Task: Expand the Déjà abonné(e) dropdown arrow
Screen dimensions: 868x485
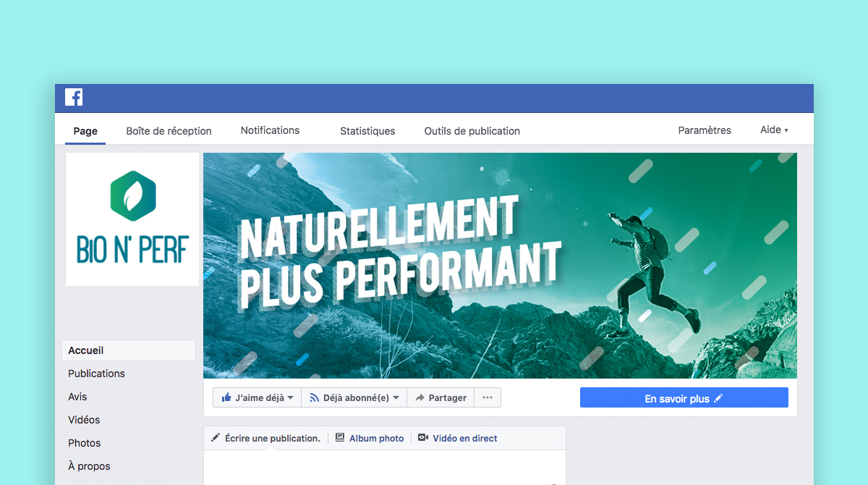Action: click(x=396, y=398)
